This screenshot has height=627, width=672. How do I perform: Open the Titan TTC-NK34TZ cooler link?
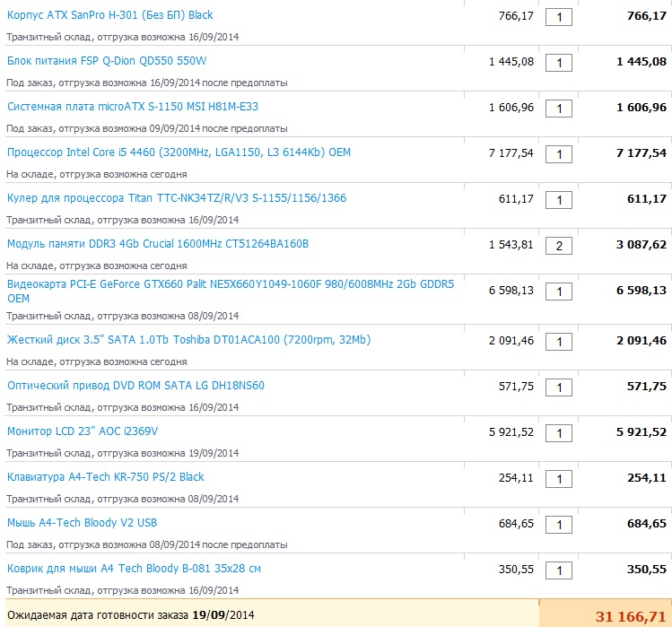(176, 198)
